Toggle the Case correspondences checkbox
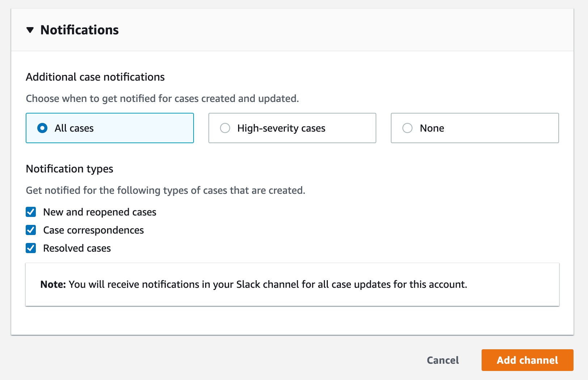The width and height of the screenshot is (588, 380). pos(31,230)
